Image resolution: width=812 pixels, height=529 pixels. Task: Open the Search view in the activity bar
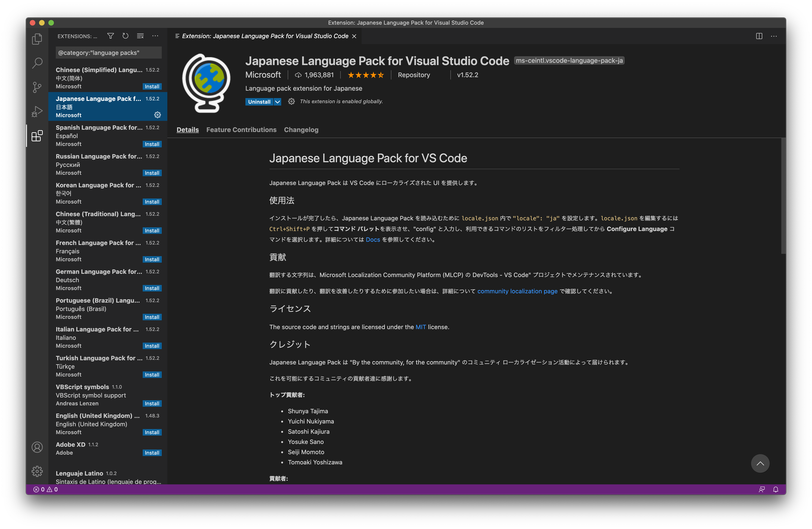37,63
